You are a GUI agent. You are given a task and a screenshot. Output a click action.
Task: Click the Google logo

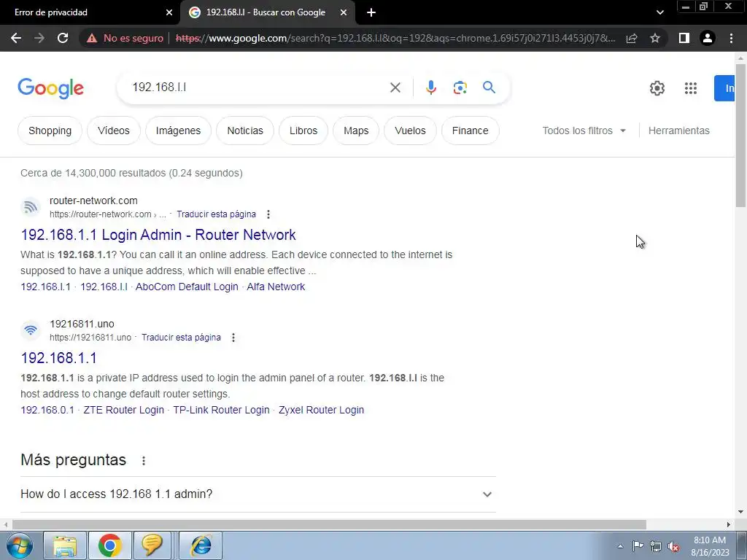[50, 88]
